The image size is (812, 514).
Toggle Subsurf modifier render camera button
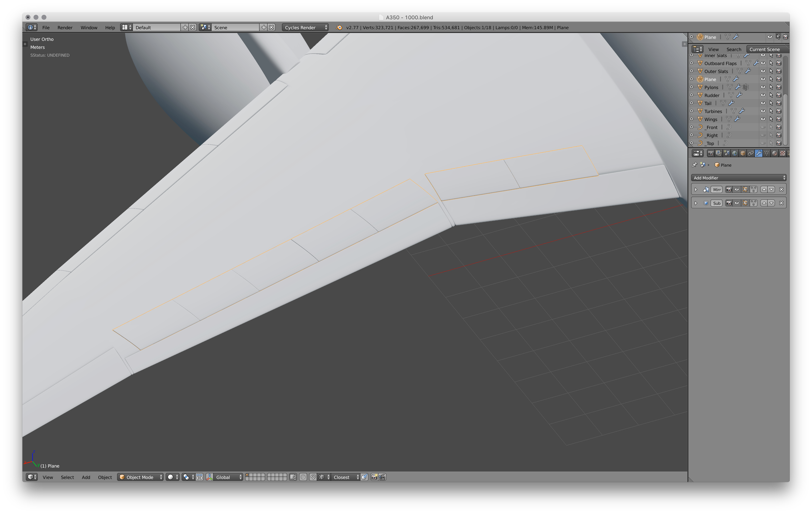click(729, 203)
